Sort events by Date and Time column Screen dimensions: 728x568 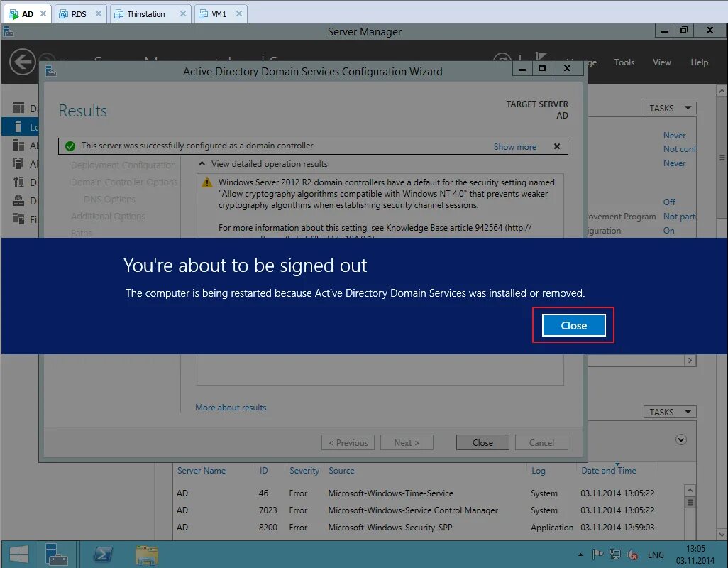(x=609, y=471)
